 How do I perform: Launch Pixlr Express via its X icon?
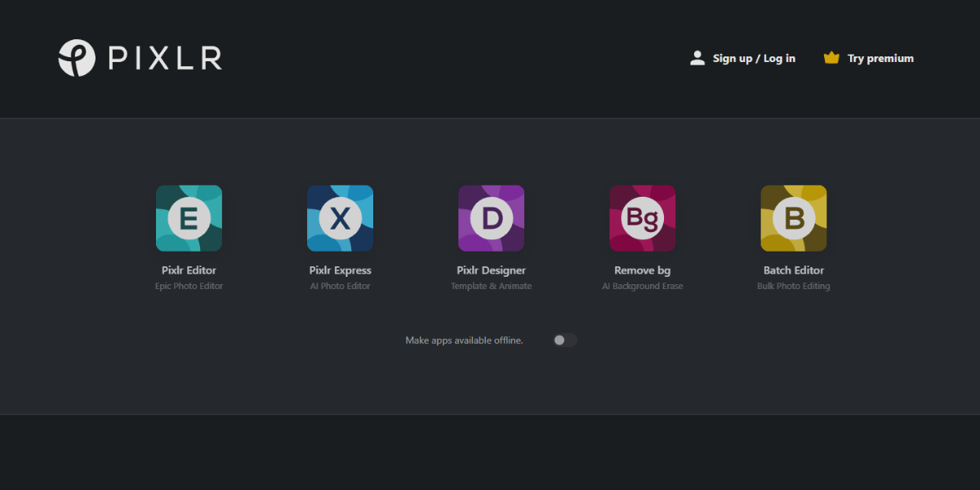point(340,218)
